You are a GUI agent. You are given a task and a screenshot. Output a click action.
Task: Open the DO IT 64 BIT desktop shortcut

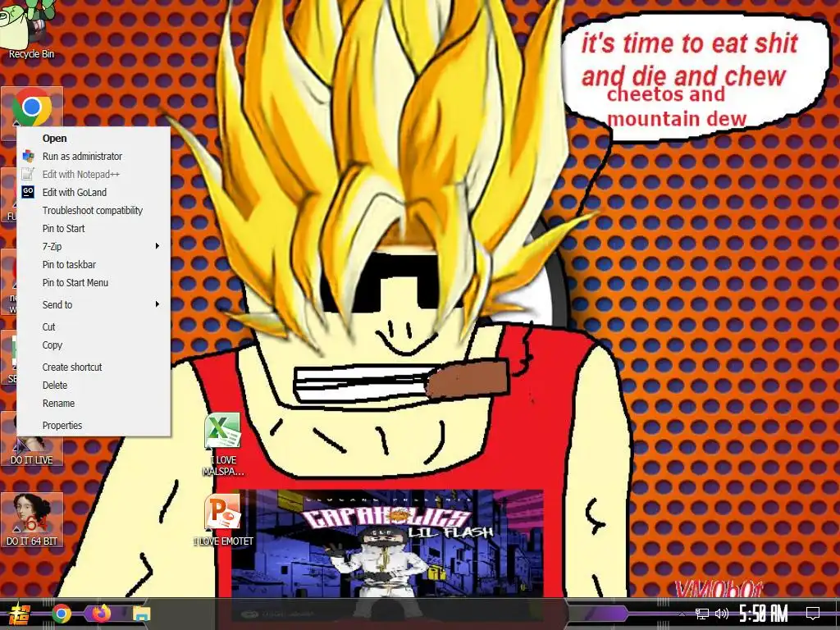click(32, 519)
